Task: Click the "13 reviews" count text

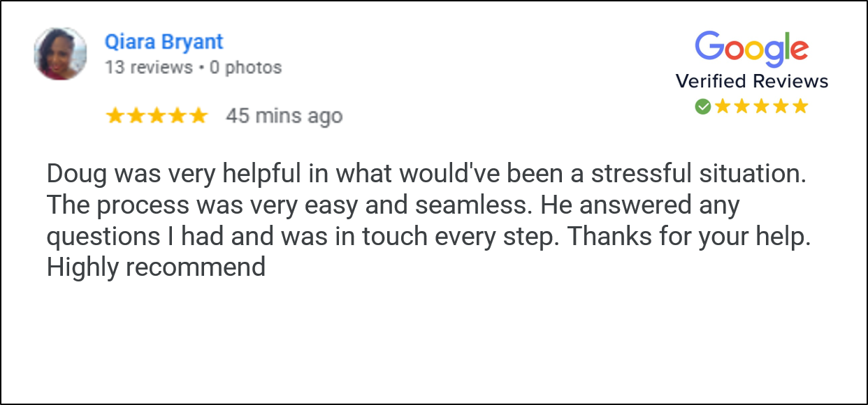Action: [148, 68]
